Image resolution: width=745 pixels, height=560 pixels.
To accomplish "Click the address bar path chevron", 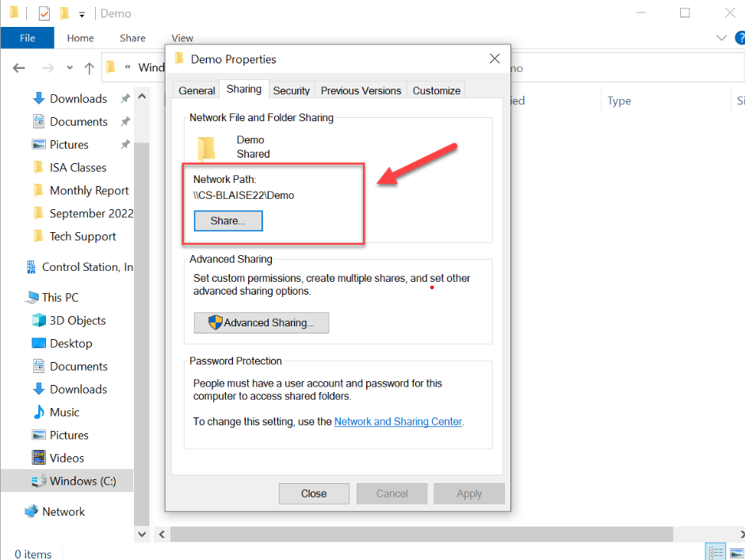I will (x=128, y=67).
